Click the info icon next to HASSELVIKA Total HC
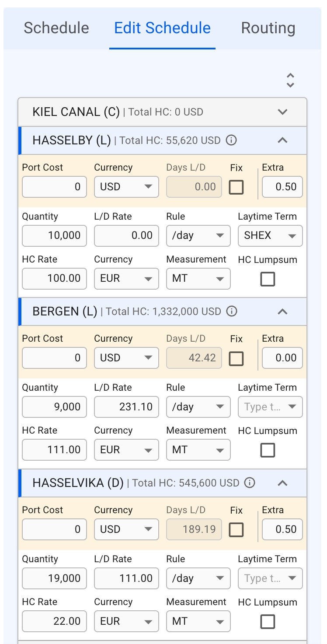The width and height of the screenshot is (327, 644). 250,483
